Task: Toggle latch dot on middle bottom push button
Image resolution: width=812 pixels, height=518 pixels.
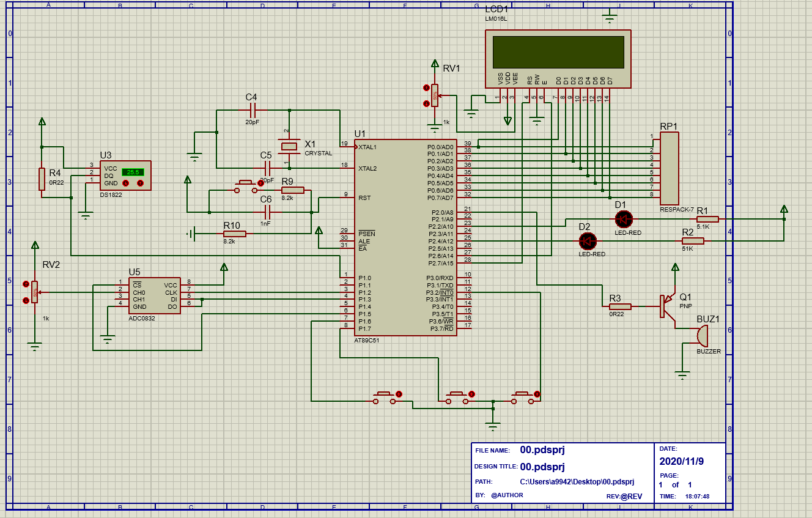Action: coord(471,394)
